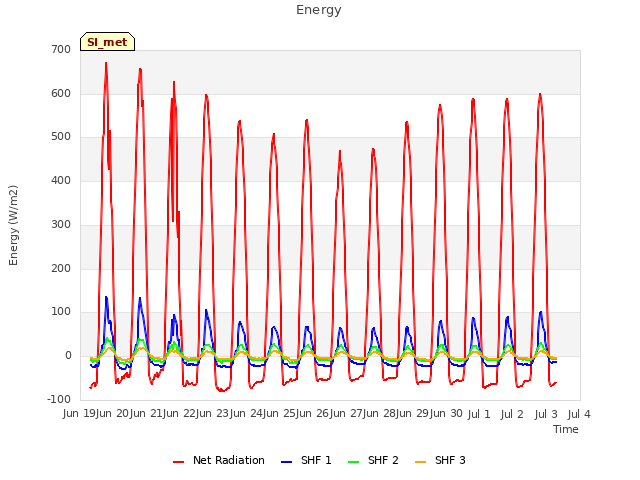The height and width of the screenshot is (480, 640).
Task: Click the Time x-axis label
Action: pyautogui.click(x=566, y=429)
